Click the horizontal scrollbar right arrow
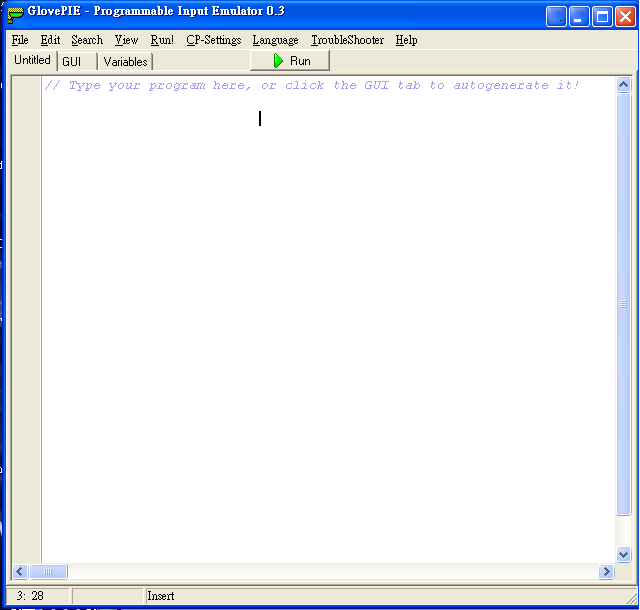 (x=607, y=572)
